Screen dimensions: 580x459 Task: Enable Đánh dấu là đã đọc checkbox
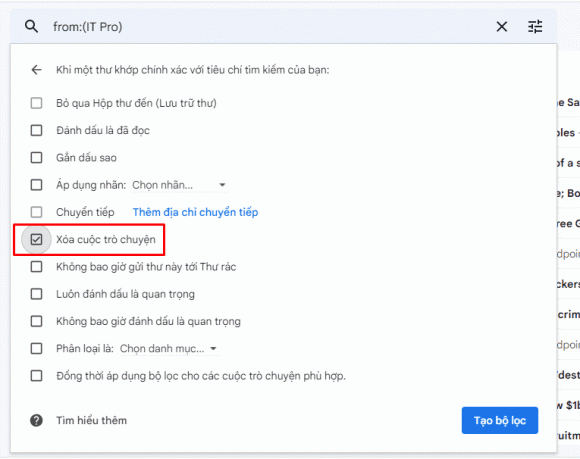36,130
